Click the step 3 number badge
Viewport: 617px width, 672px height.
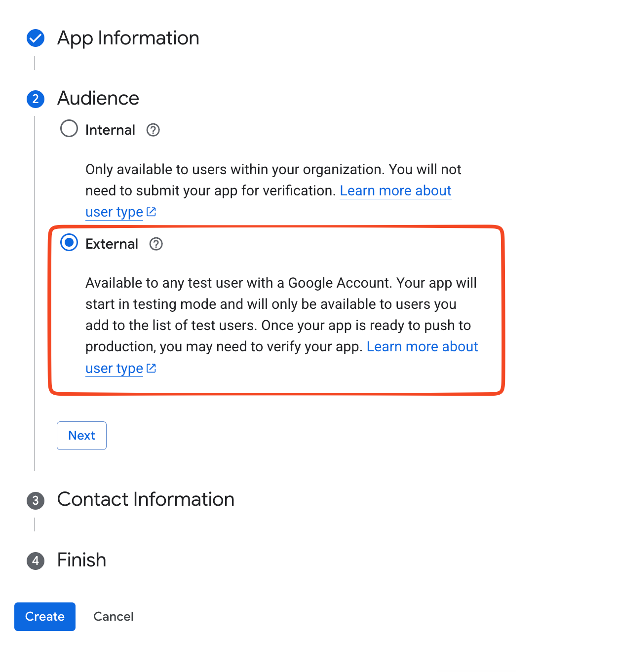tap(36, 500)
